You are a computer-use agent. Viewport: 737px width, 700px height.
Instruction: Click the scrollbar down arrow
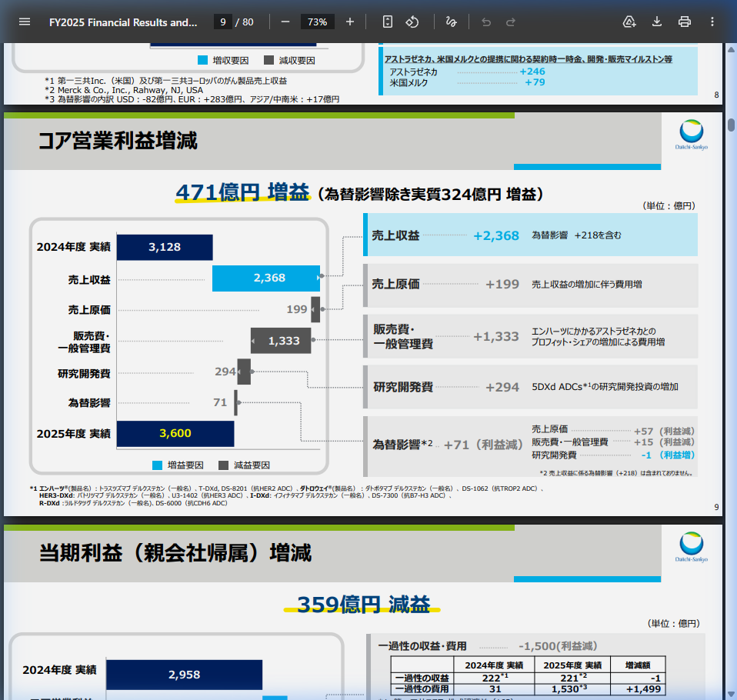(x=731, y=694)
